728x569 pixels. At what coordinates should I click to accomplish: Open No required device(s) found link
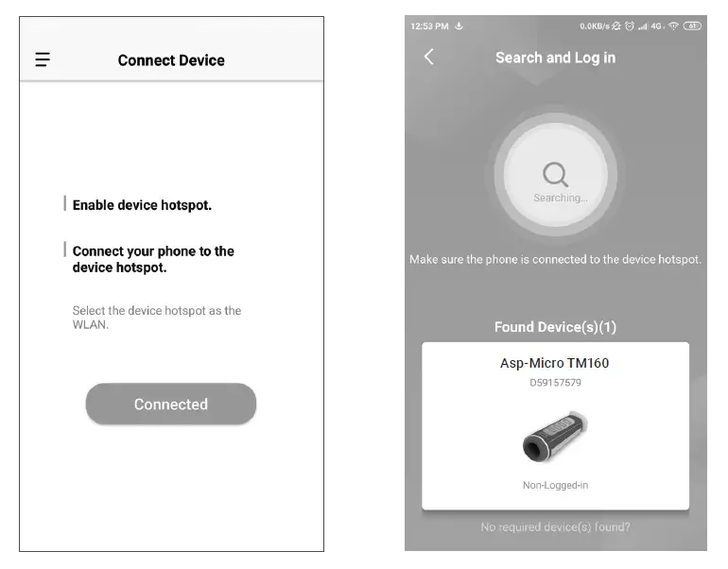pos(555,526)
